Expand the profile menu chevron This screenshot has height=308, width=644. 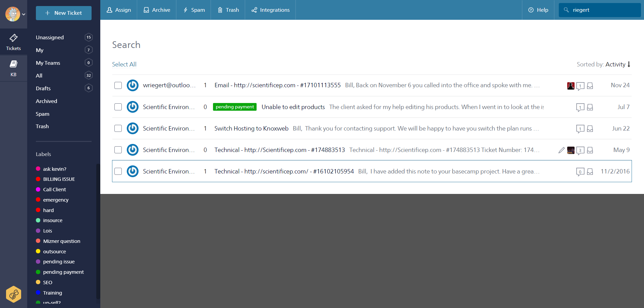click(x=23, y=14)
